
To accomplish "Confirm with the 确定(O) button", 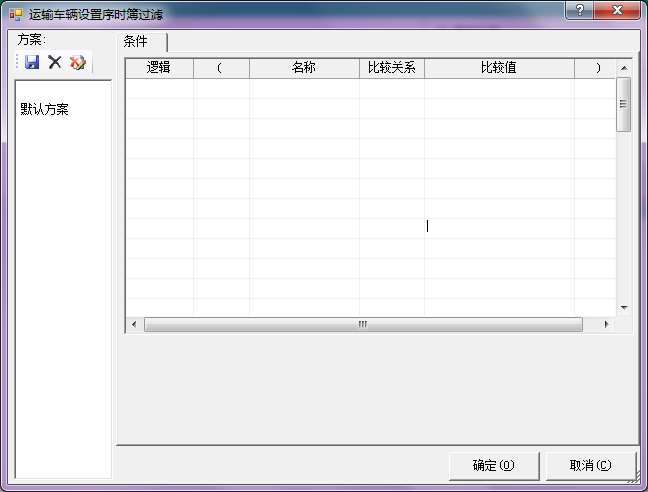I will coord(494,466).
